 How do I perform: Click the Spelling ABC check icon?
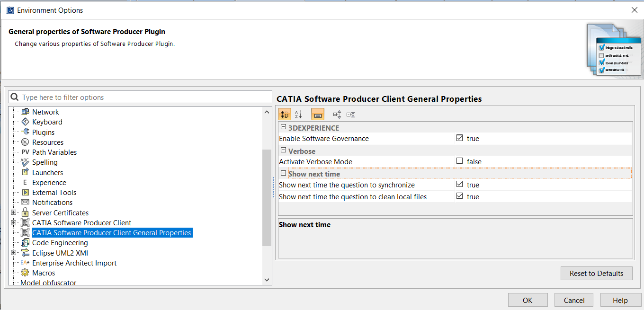click(25, 162)
